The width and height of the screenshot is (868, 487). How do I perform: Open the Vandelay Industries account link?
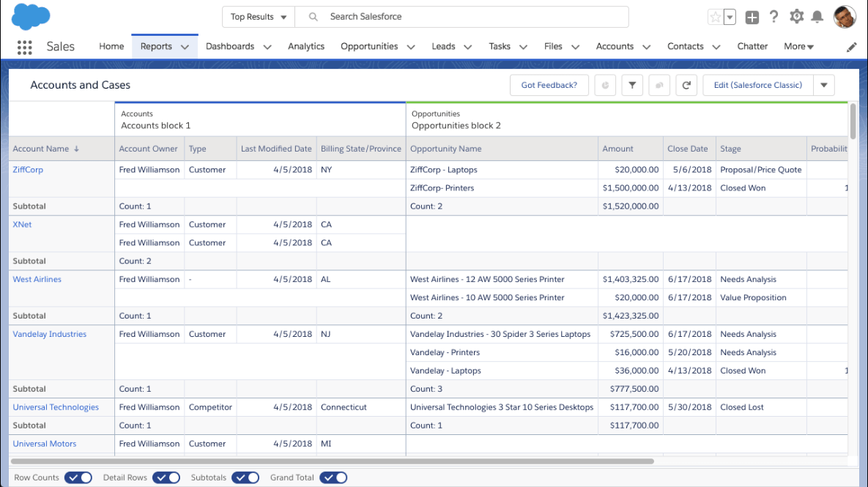50,334
